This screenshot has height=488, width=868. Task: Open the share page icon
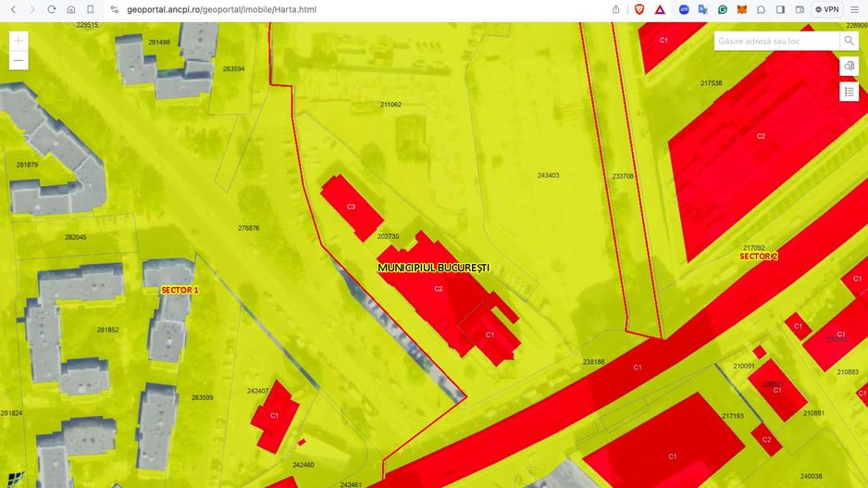[x=615, y=9]
